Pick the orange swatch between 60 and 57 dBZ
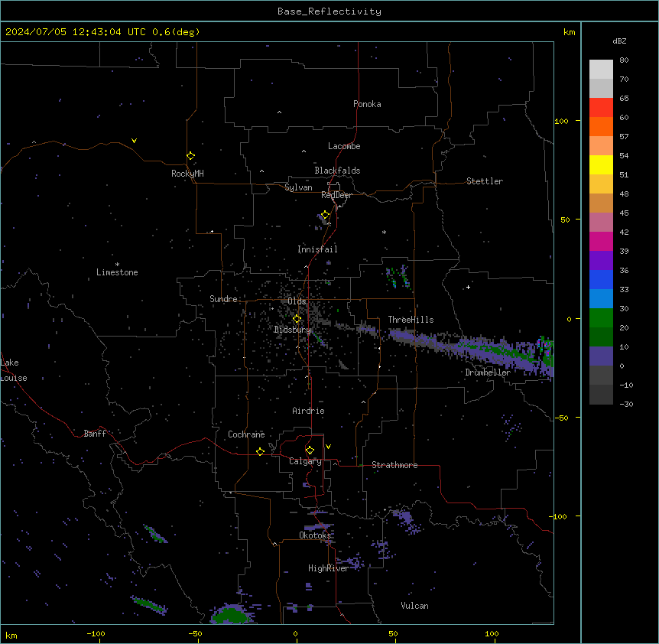 pos(601,126)
